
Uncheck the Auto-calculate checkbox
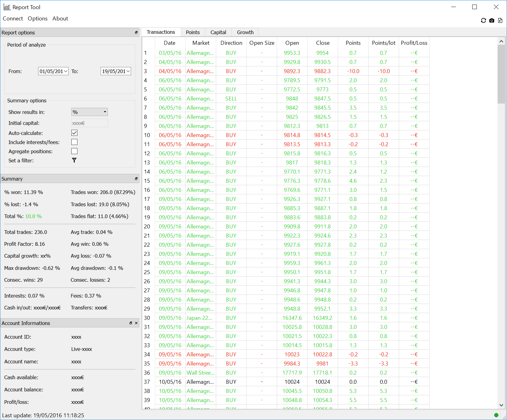(74, 133)
